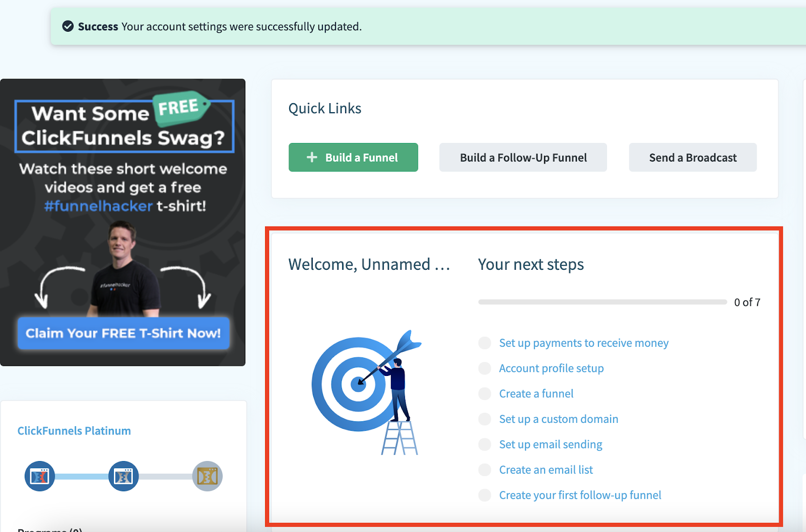806x532 pixels.
Task: Click the next steps progress bar
Action: pyautogui.click(x=602, y=302)
